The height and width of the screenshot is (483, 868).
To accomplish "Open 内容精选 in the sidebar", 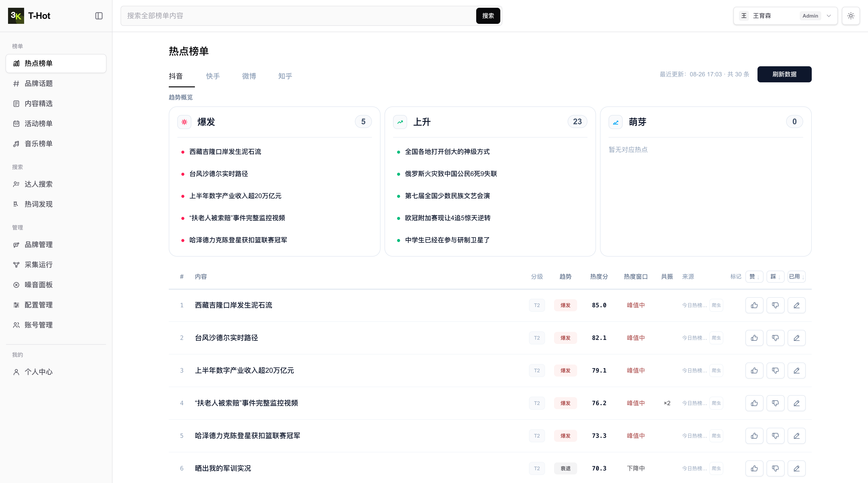I will coord(56,103).
